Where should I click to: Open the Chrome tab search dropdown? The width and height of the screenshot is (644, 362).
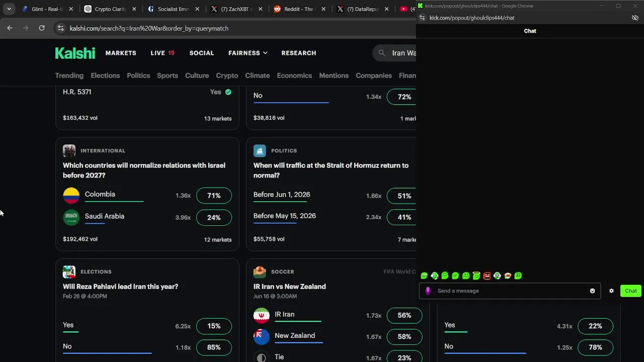coord(9,9)
